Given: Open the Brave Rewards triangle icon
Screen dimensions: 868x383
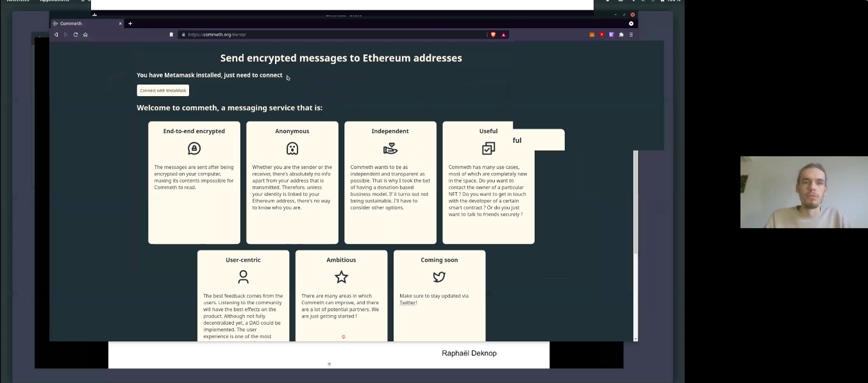Looking at the screenshot, I should point(503,35).
